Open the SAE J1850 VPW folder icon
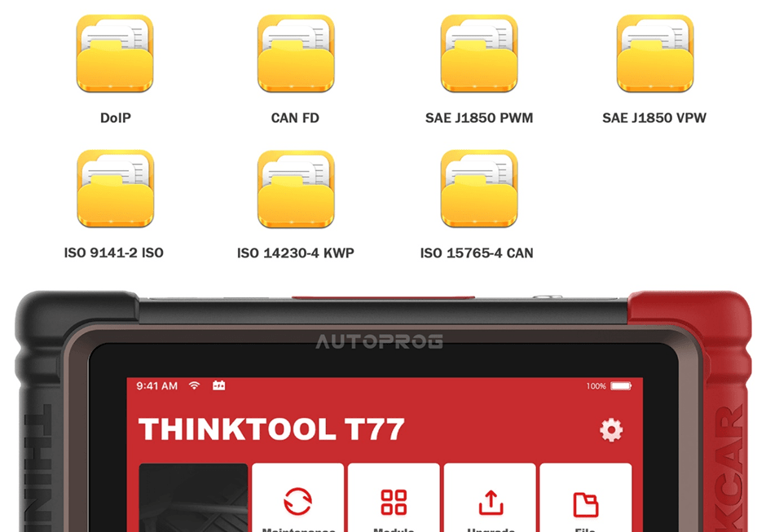The height and width of the screenshot is (532, 766). click(x=655, y=53)
